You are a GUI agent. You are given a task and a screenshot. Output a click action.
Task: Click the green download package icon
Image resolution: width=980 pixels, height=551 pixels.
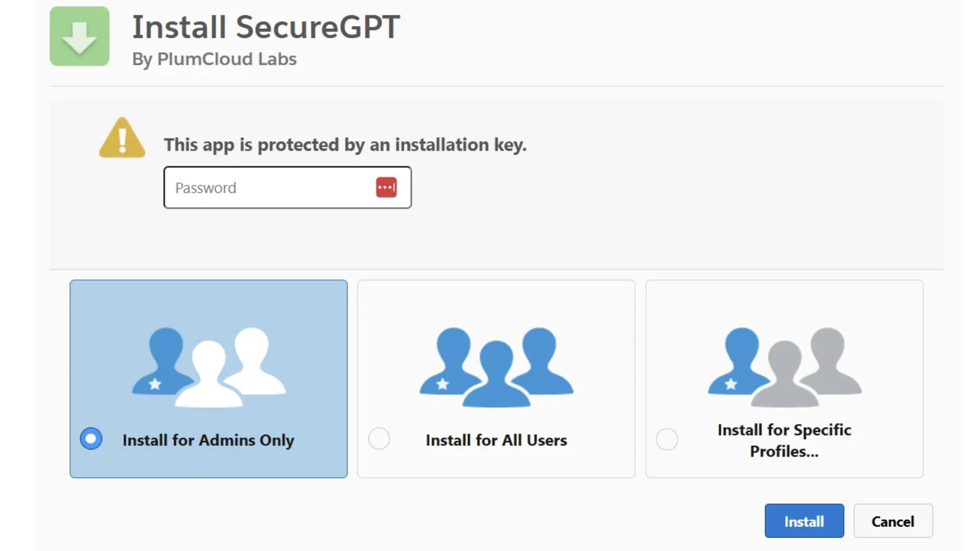click(x=80, y=36)
